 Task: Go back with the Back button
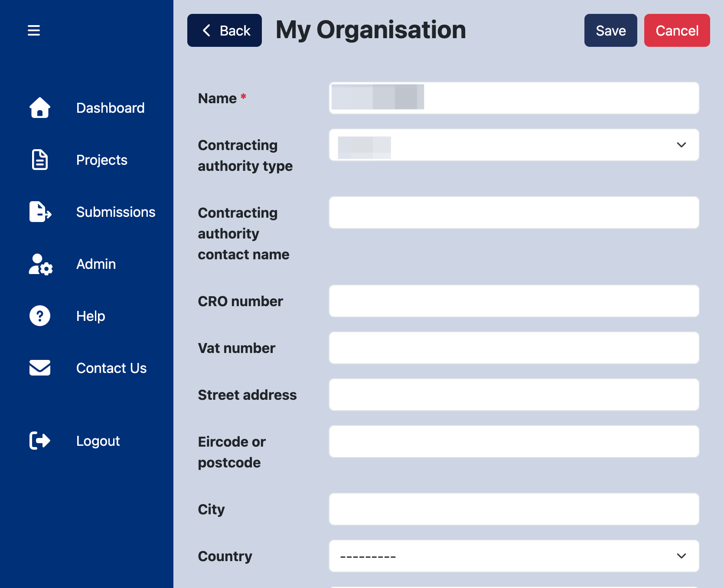(x=225, y=30)
